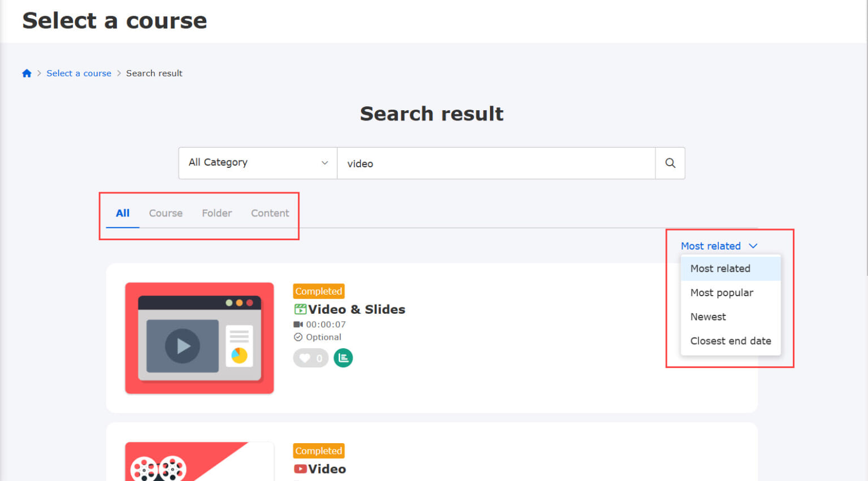Select the Content tab

coord(270,213)
